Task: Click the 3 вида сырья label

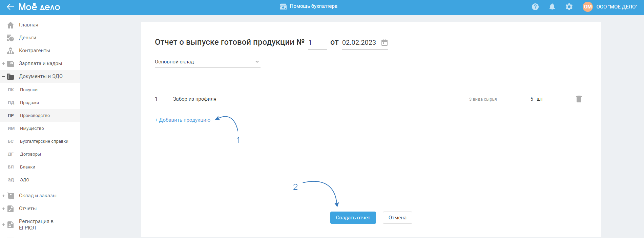Action: pyautogui.click(x=483, y=99)
